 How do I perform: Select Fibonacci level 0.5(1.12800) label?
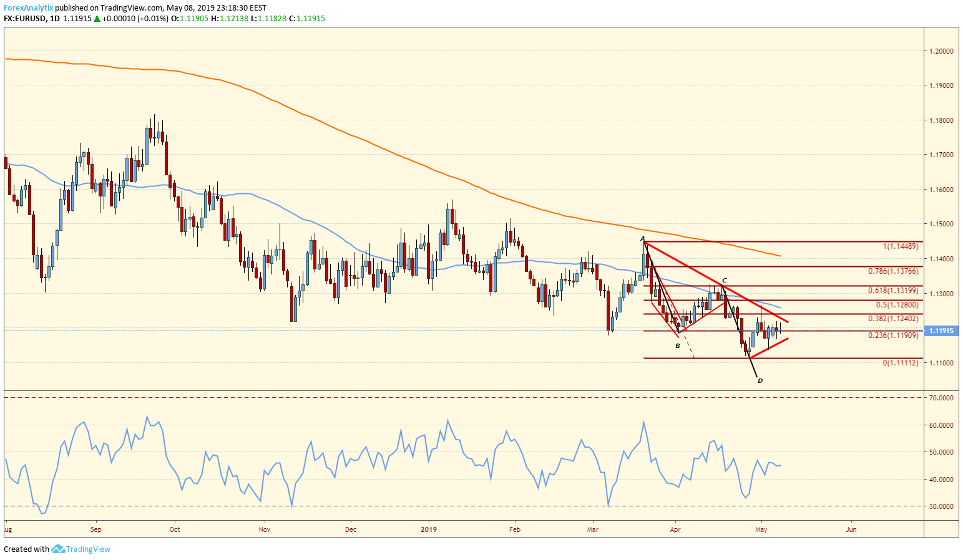(897, 304)
